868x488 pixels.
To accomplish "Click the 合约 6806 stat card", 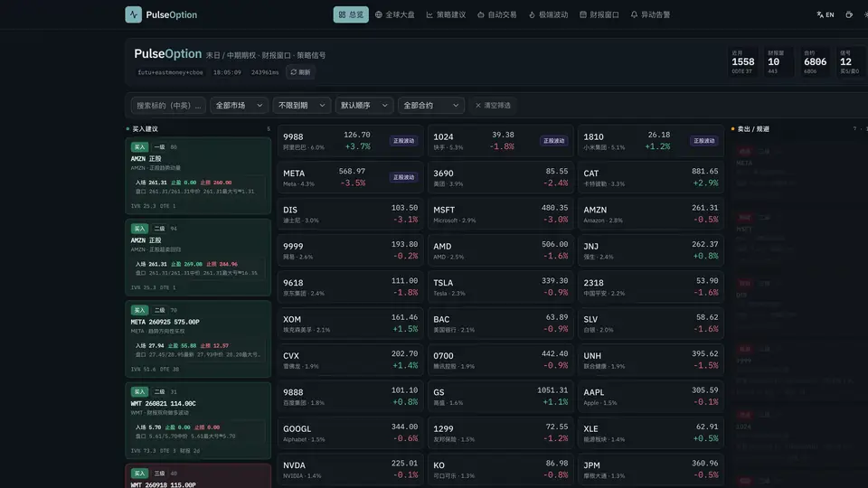I will [815, 62].
